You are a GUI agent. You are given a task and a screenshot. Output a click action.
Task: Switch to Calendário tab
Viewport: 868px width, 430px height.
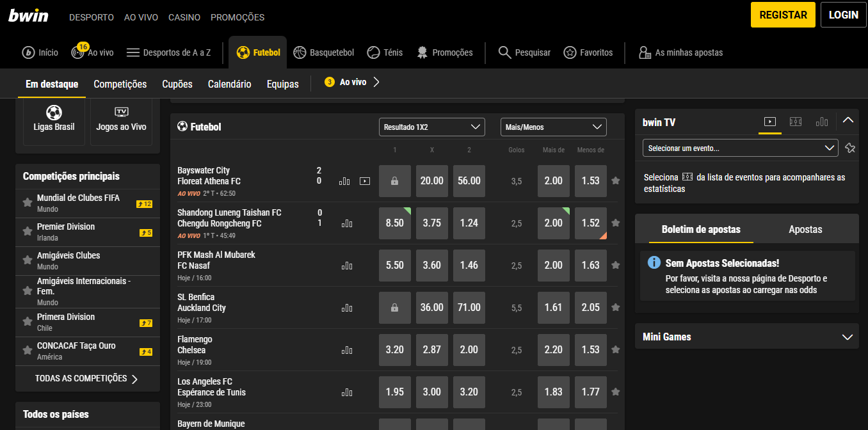230,84
